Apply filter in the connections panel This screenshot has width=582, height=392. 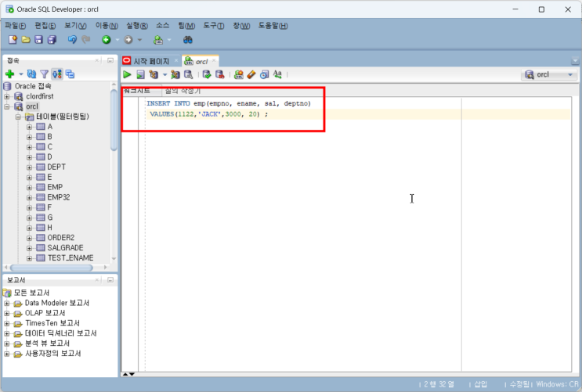pos(44,74)
